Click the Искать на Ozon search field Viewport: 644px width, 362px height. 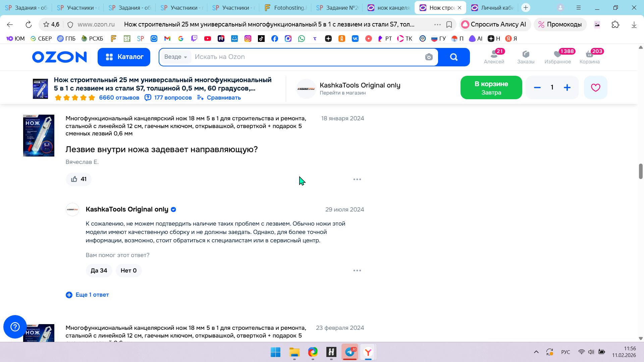click(302, 57)
